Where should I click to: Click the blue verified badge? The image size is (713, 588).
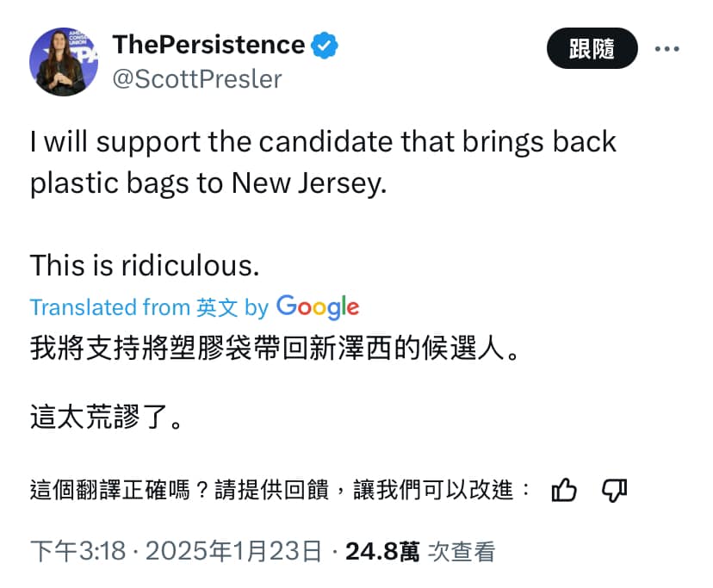(x=324, y=45)
